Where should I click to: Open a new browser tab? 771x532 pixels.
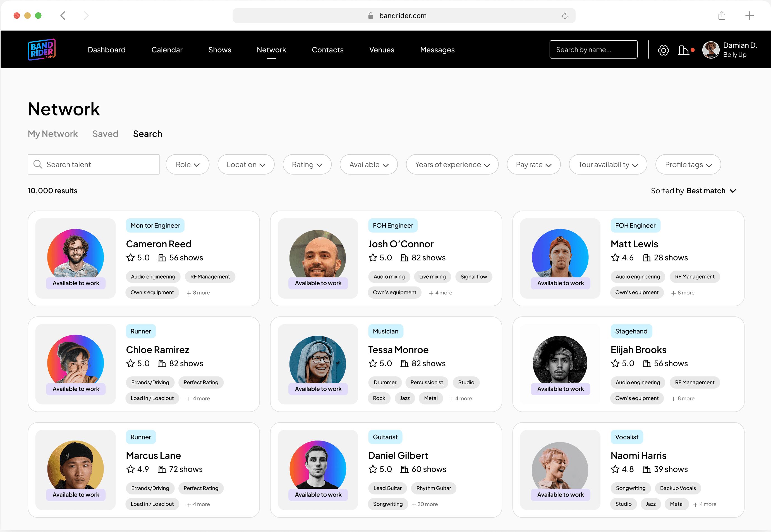point(749,16)
